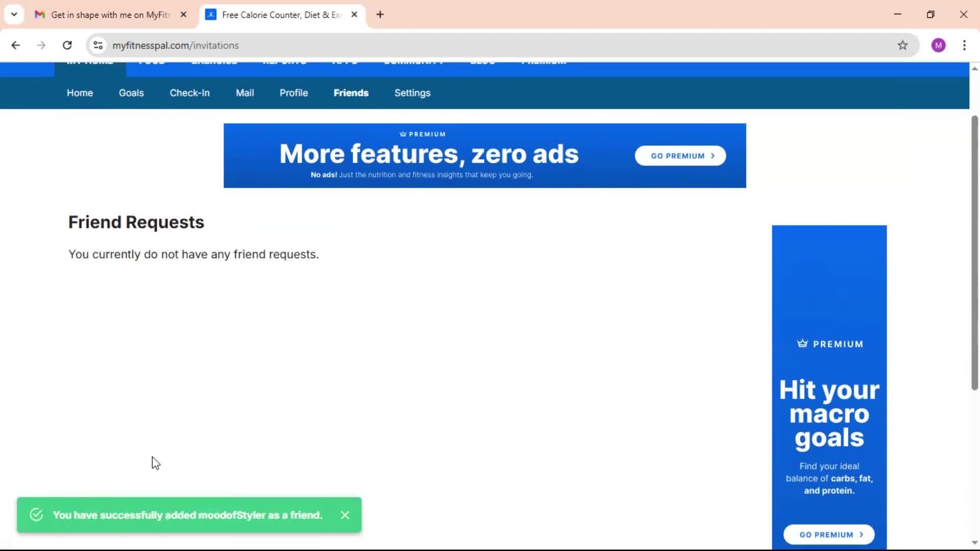Viewport: 980px width, 551px height.
Task: Go to the Check-In page
Action: pos(190,93)
